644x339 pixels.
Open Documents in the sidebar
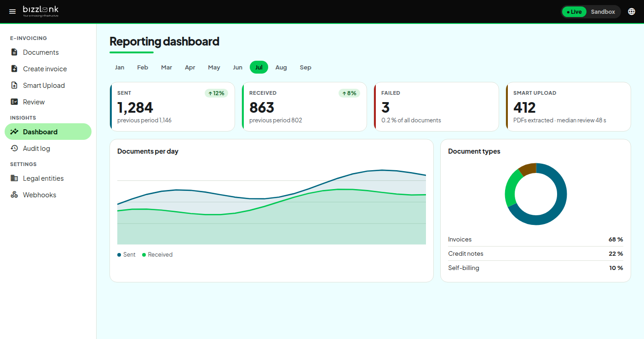pyautogui.click(x=48, y=52)
